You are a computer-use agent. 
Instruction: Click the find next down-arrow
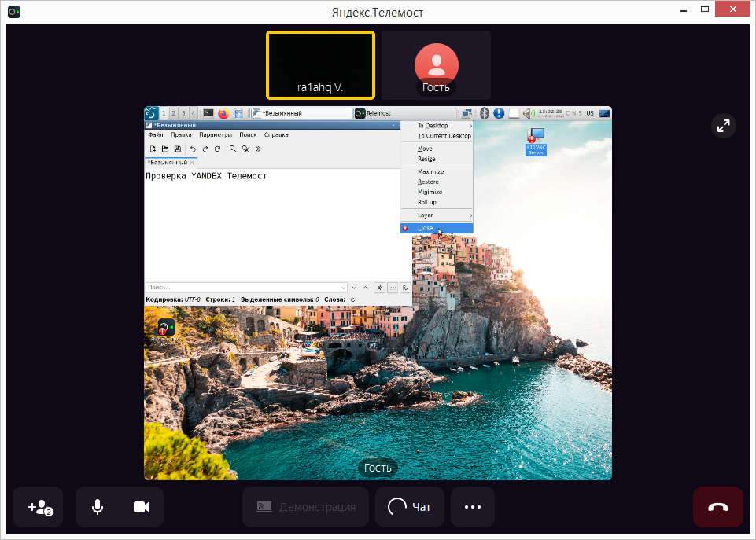click(x=354, y=288)
